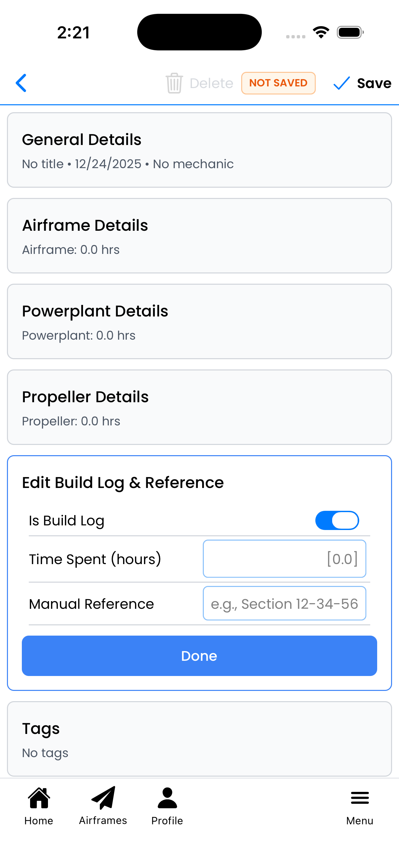Screen dimensions: 399x868
Task: Tap the Save text label
Action: 374,83
